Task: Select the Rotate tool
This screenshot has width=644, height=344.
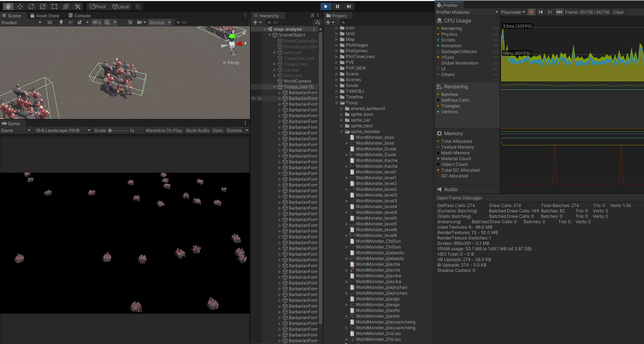Action: [31, 6]
